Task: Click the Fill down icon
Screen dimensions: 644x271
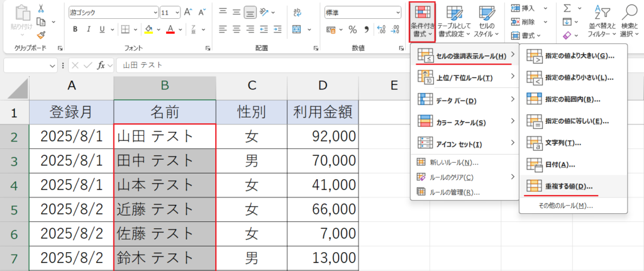Action: (568, 22)
